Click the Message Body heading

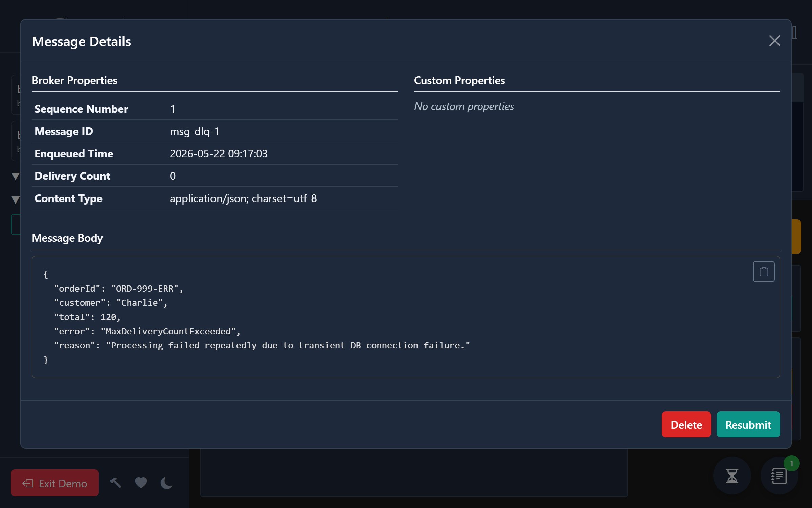click(x=67, y=238)
